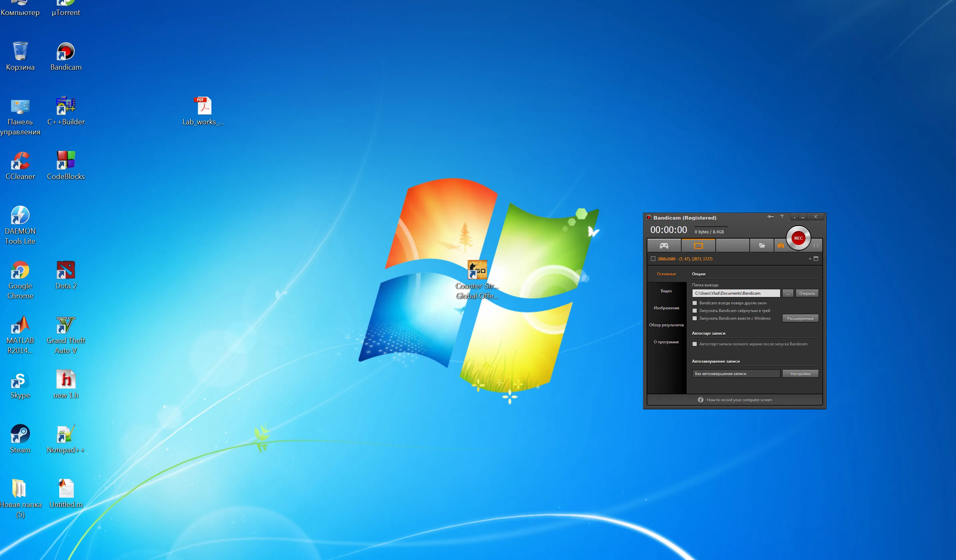Select screen rectangle recording mode icon
This screenshot has width=956, height=560.
[698, 246]
